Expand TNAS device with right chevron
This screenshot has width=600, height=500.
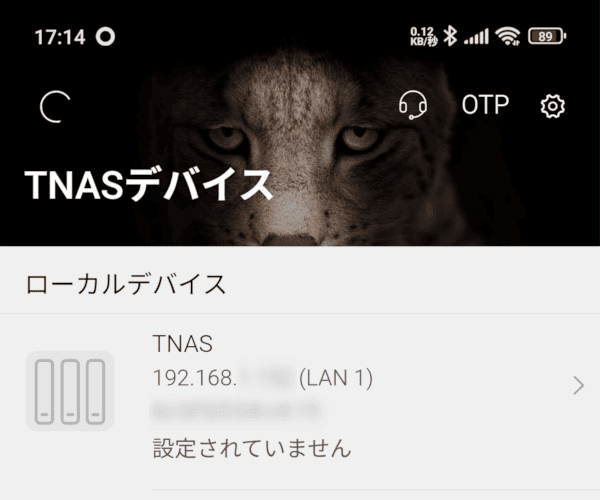click(x=579, y=385)
